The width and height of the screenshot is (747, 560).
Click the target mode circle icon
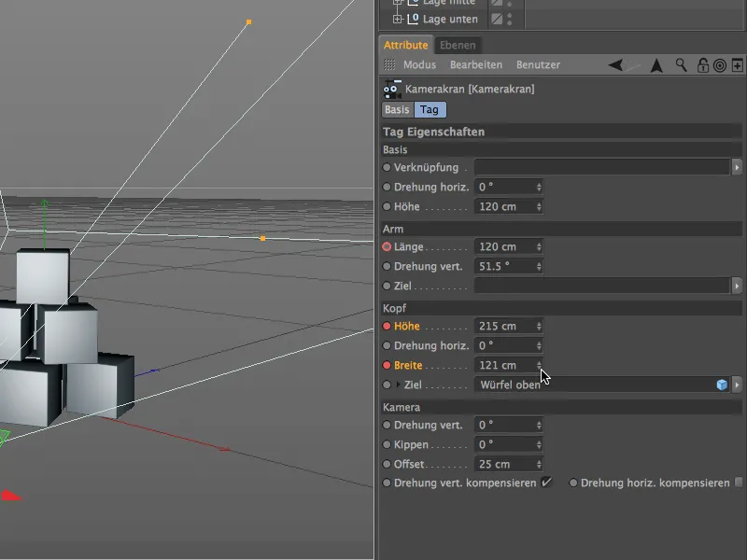point(720,65)
